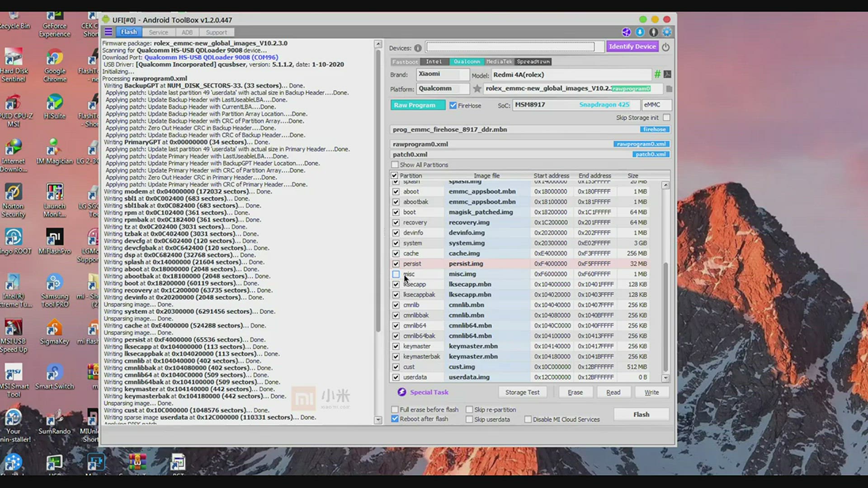Open the purple globe network icon
This screenshot has height=488, width=868.
626,32
